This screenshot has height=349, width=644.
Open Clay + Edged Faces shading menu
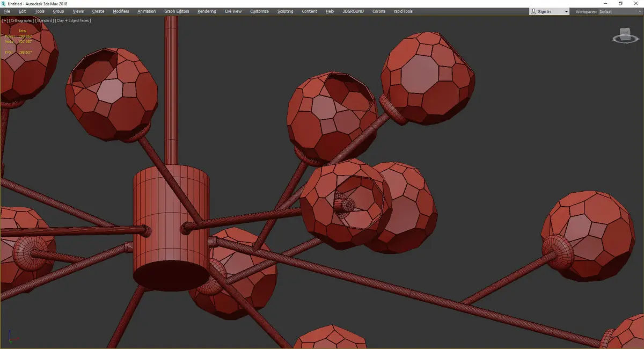point(73,20)
